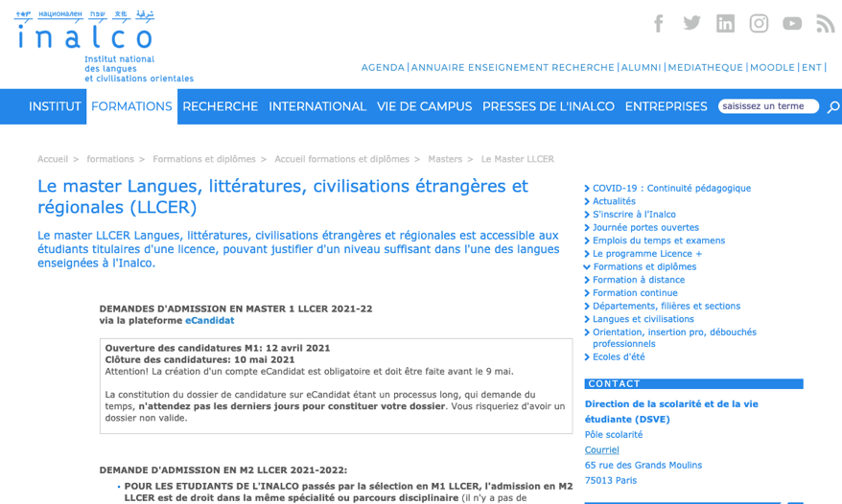Open 'Formations et diplômes' sidebar link

(x=644, y=266)
